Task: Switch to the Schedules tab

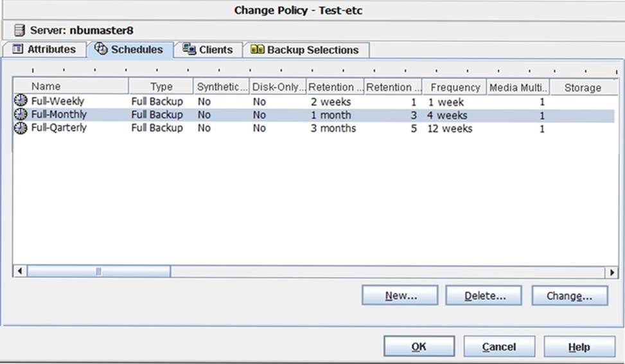Action: (130, 50)
